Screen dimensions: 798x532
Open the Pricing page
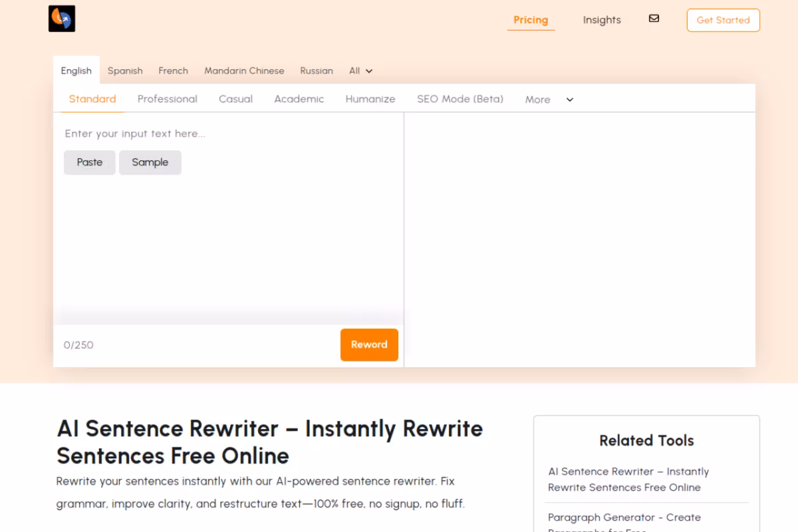(531, 20)
